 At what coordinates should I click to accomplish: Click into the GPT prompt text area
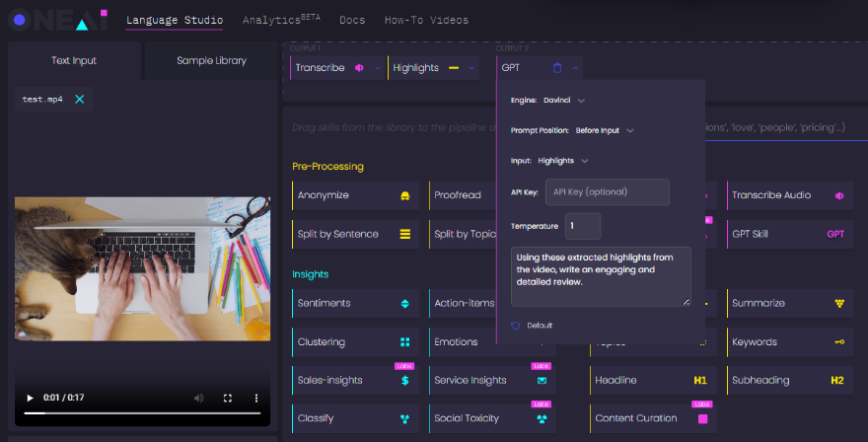point(601,276)
